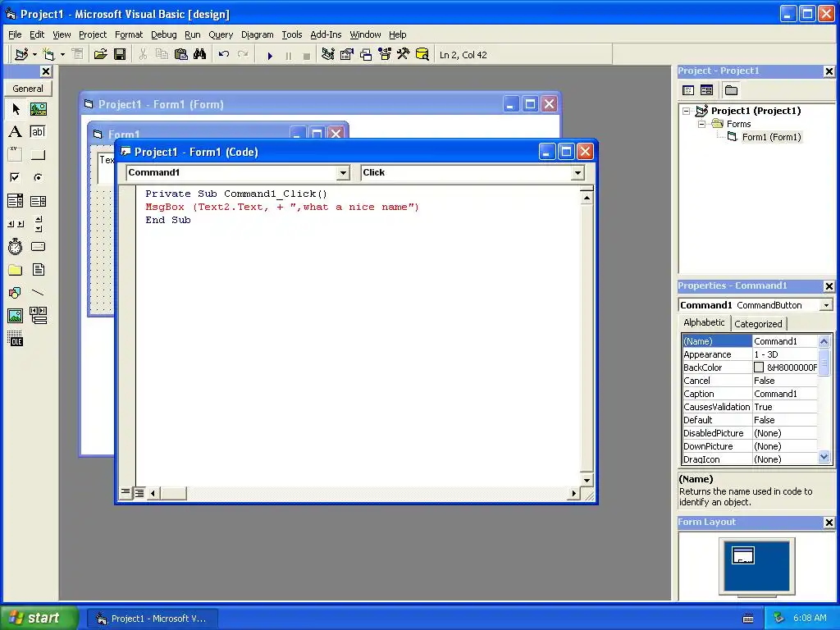This screenshot has width=840, height=630.
Task: Select the Label tool in toolbox
Action: click(16, 132)
